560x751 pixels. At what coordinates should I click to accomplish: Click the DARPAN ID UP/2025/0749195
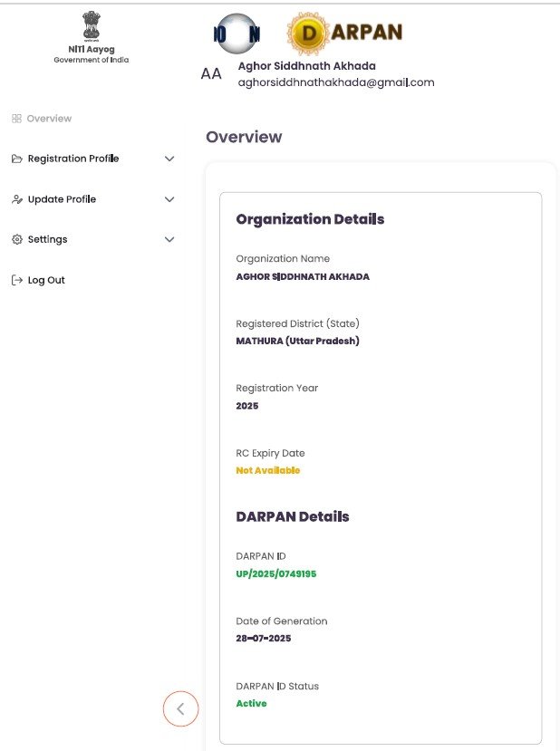(x=275, y=573)
